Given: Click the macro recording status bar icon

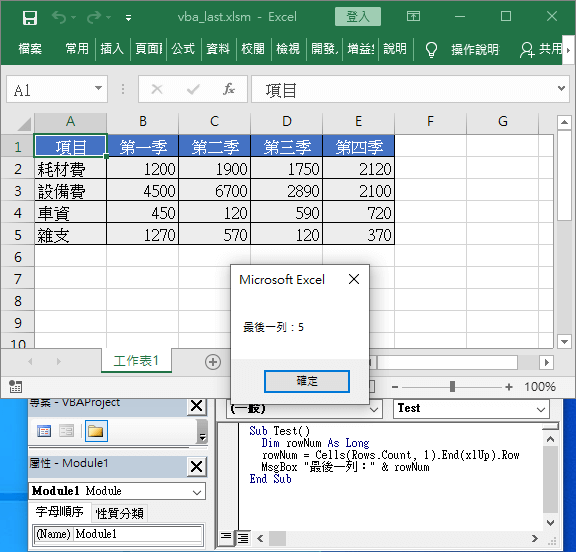Looking at the screenshot, I should (15, 386).
